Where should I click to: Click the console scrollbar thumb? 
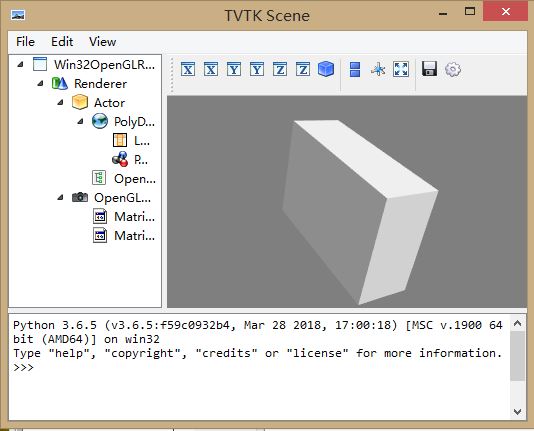[x=518, y=356]
